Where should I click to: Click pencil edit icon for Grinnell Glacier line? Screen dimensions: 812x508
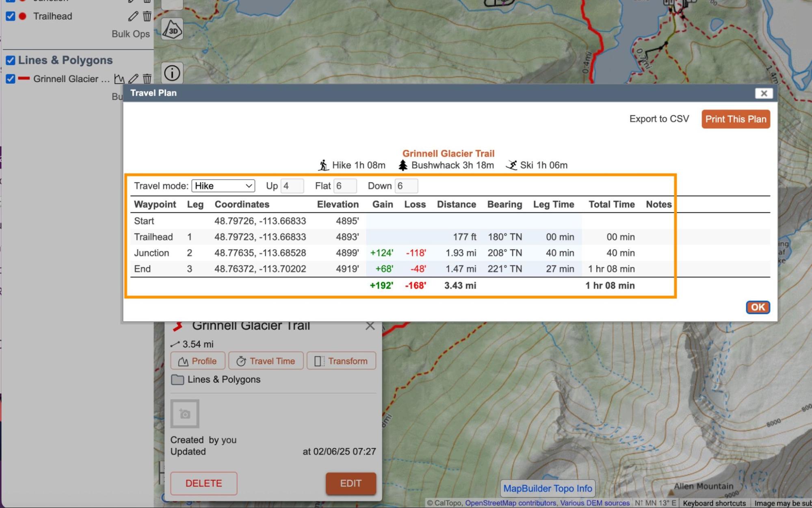click(133, 79)
